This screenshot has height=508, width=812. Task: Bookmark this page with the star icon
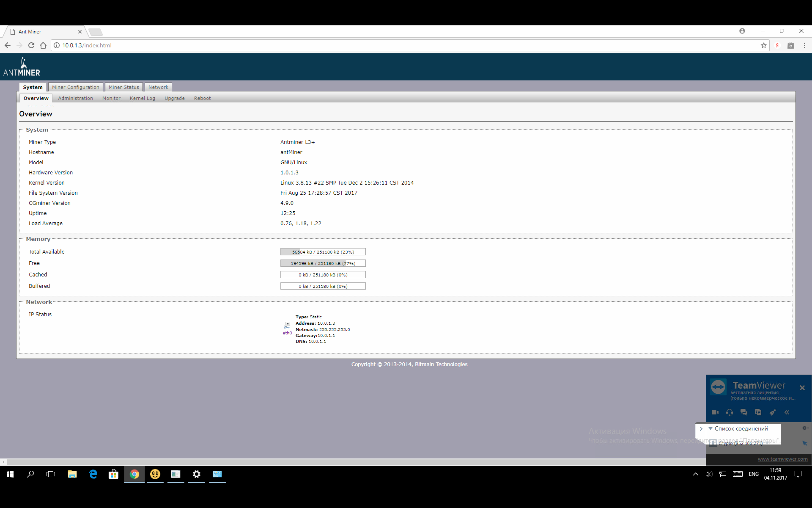point(764,45)
